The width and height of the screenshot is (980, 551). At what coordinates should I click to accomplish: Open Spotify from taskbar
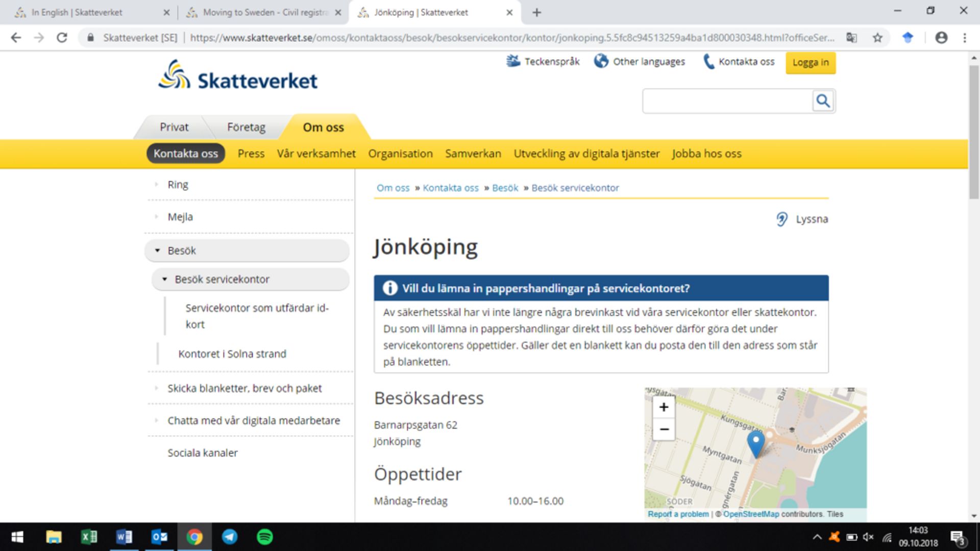click(x=265, y=537)
